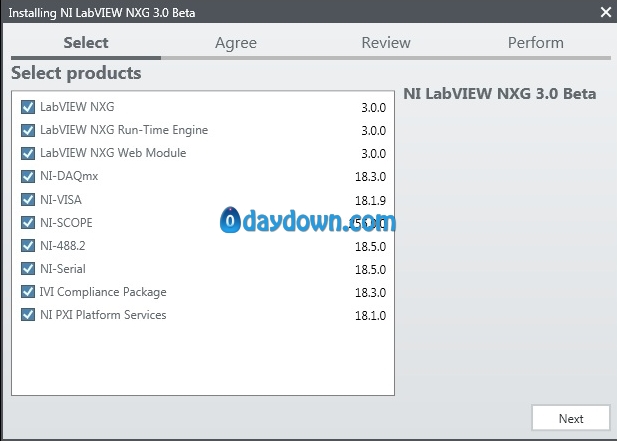The height and width of the screenshot is (441, 617).
Task: Toggle LabVIEW NXG Run-Time Engine checkbox
Action: [x=28, y=130]
